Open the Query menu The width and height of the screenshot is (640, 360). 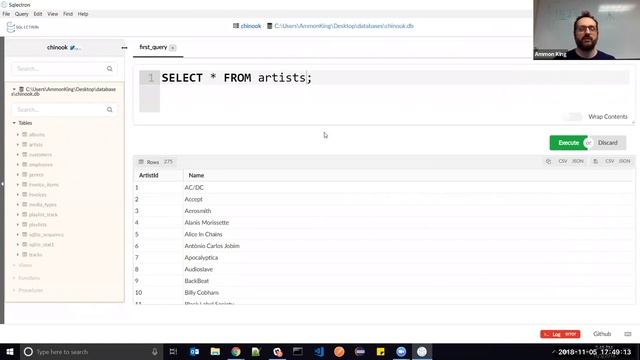tap(22, 14)
